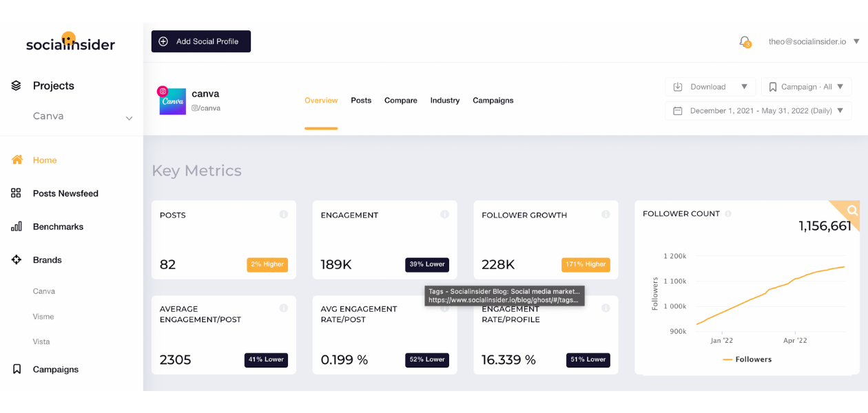The width and height of the screenshot is (868, 413).
Task: Click the 41% Lower badge
Action: click(x=266, y=359)
